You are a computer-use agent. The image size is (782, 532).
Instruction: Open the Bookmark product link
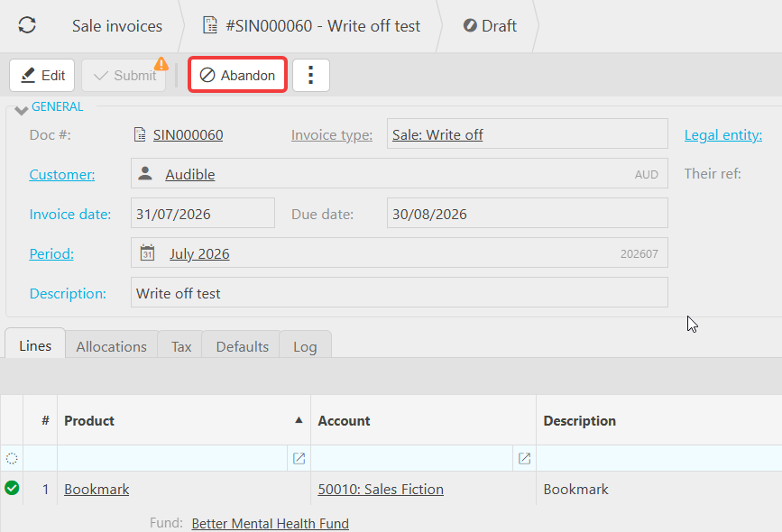(97, 489)
